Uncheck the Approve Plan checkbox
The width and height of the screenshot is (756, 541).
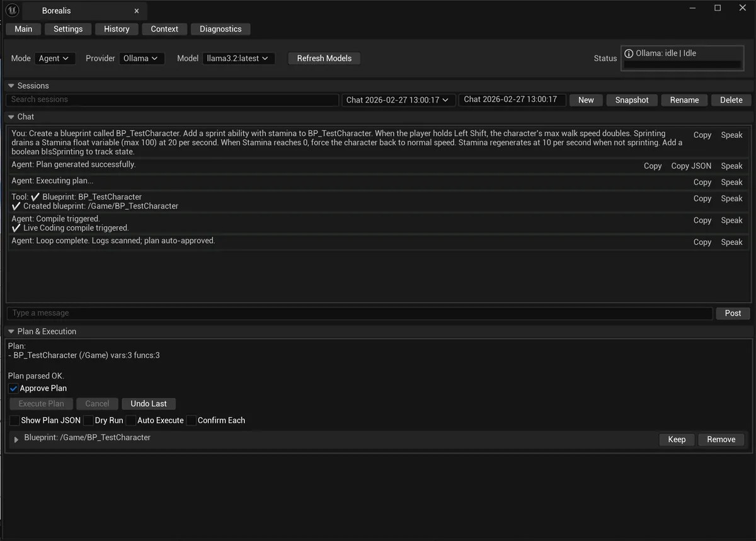(x=13, y=389)
